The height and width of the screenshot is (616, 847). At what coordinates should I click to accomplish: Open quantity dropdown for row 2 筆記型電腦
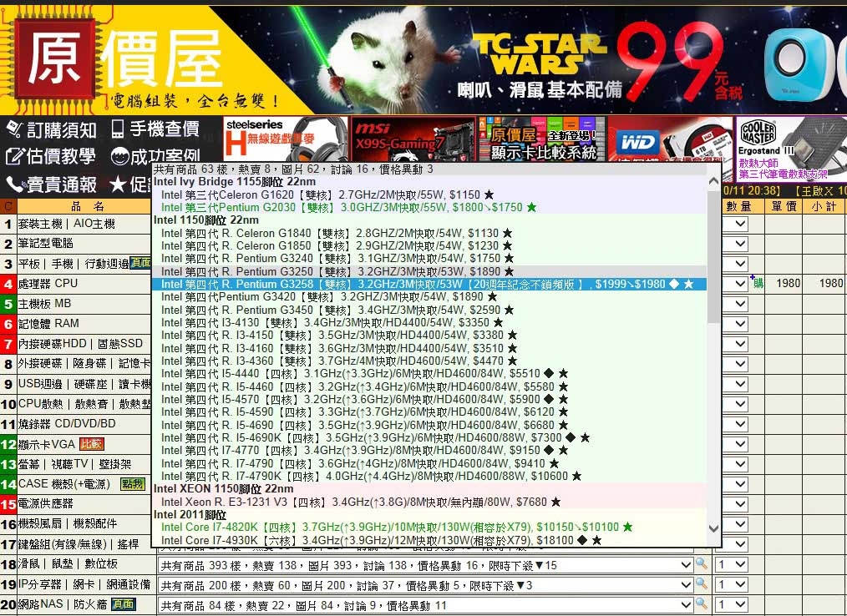point(736,244)
